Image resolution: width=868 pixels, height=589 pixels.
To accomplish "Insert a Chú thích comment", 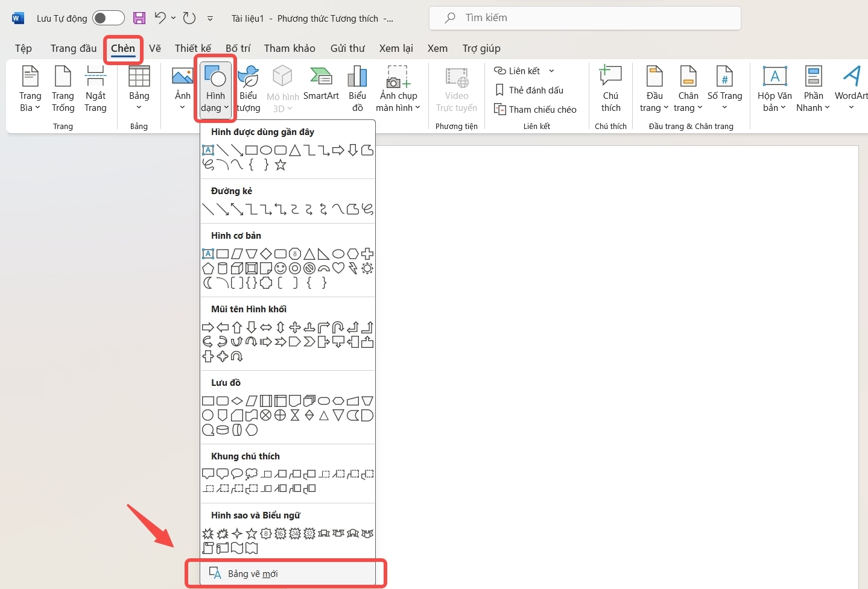I will click(610, 89).
